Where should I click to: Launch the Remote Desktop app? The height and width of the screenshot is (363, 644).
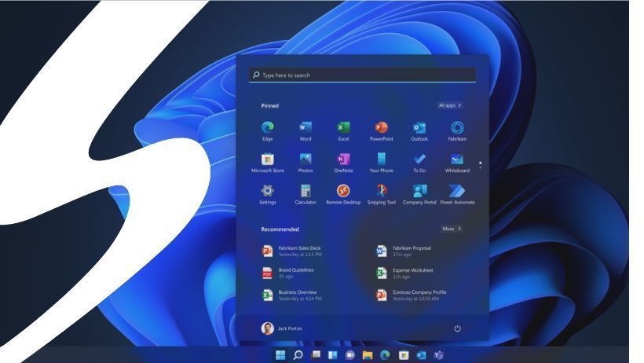click(343, 194)
